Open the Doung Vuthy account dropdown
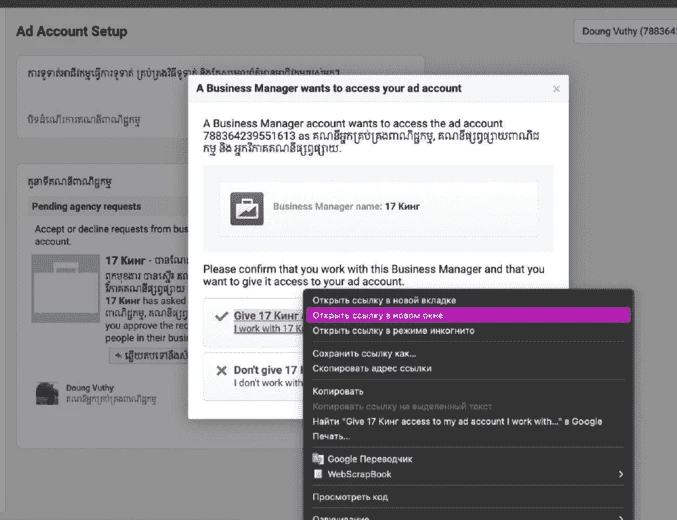The width and height of the screenshot is (677, 520). click(x=626, y=32)
